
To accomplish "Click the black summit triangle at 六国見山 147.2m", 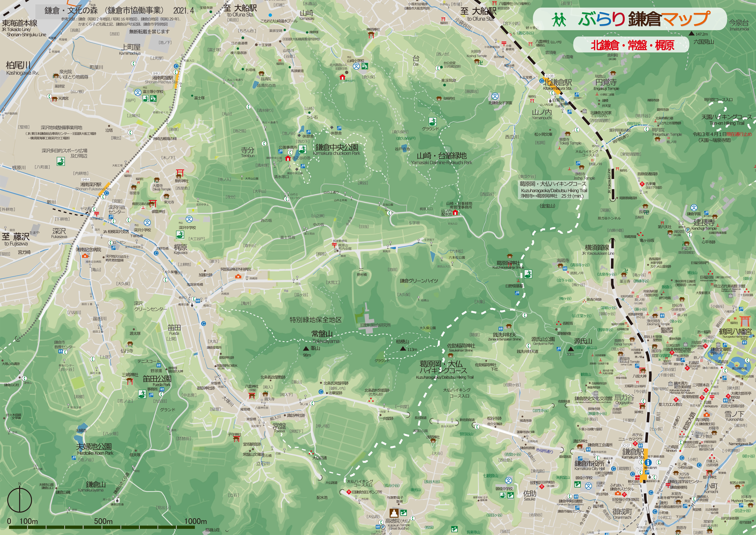I will coord(691,34).
